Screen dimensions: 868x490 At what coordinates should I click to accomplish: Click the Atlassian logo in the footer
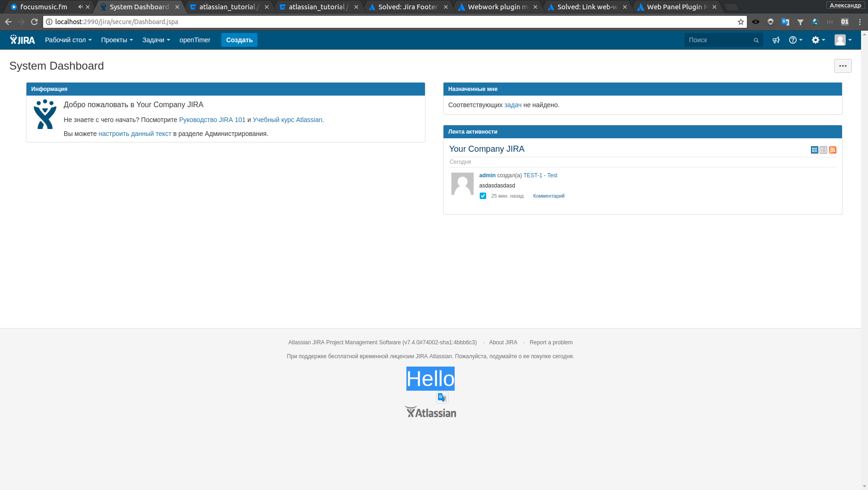point(431,413)
